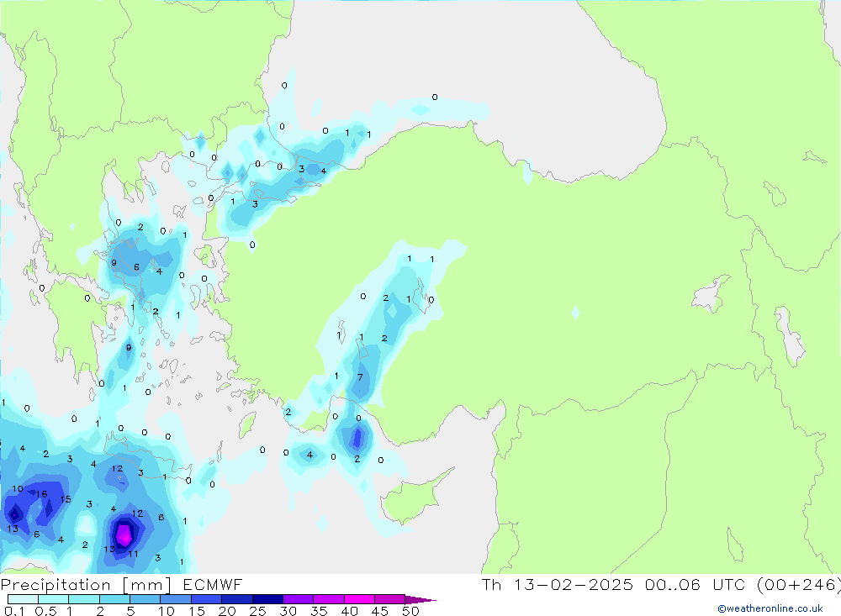This screenshot has width=841, height=616.
Task: Pick the 10–15 mm blue legend swatch
Action: pyautogui.click(x=176, y=599)
